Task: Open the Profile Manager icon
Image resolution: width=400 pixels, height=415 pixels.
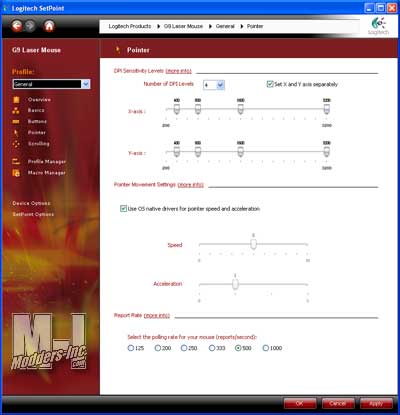Action: (16, 162)
